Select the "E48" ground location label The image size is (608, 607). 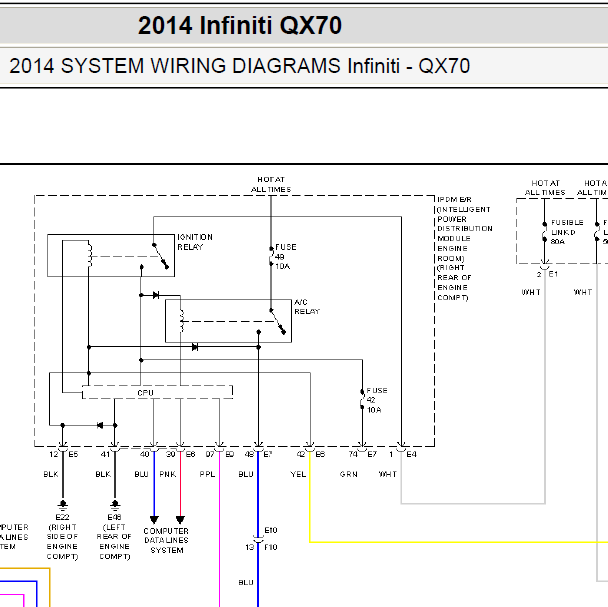114,537
